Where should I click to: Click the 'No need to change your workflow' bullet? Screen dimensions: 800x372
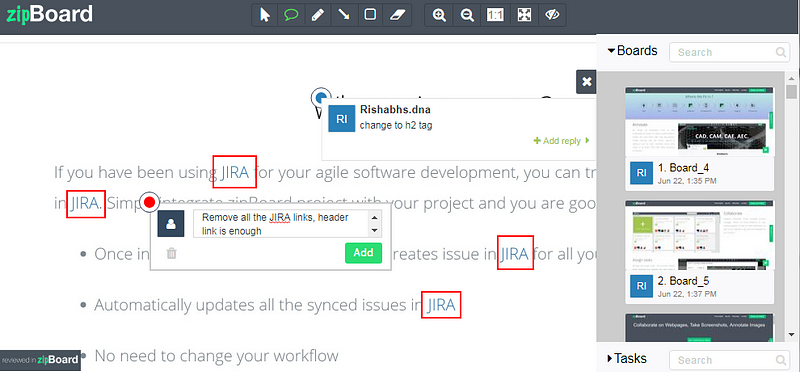tap(216, 355)
